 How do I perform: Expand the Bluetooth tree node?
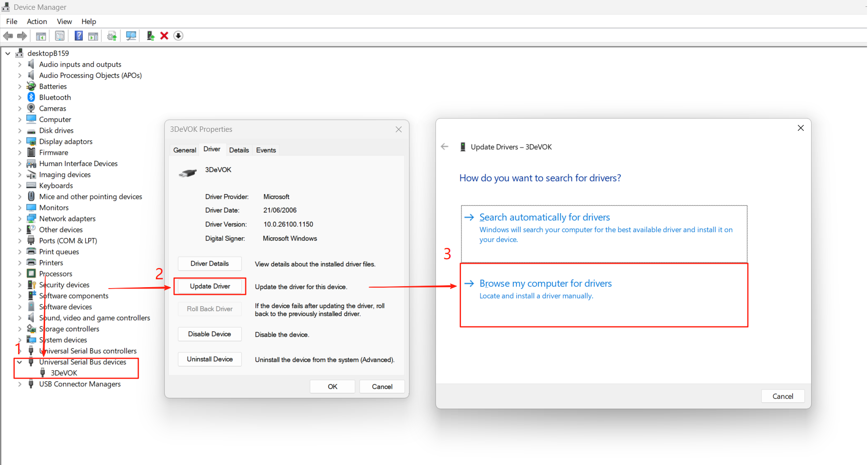(20, 98)
